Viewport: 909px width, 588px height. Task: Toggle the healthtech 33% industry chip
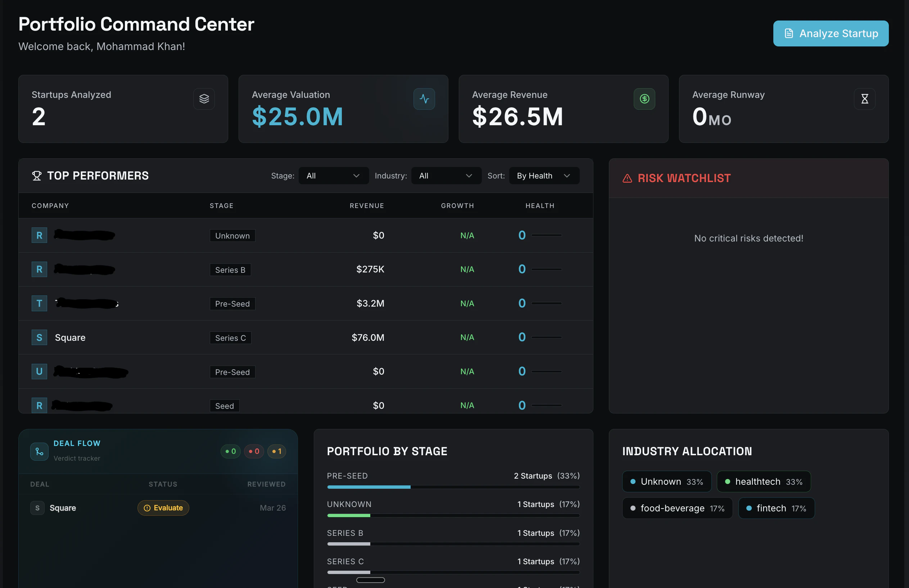tap(764, 481)
